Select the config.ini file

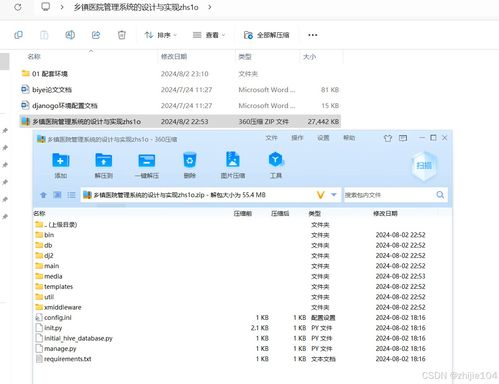point(53,318)
